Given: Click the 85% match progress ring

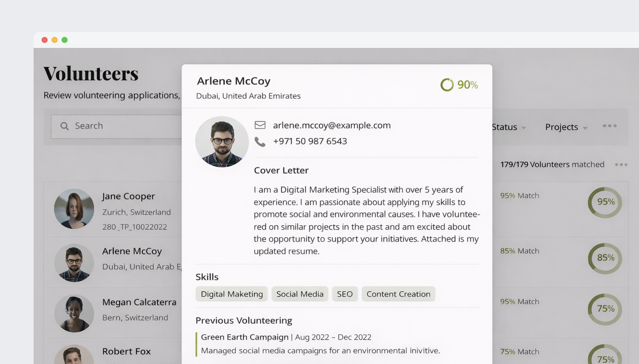Looking at the screenshot, I should click(605, 258).
